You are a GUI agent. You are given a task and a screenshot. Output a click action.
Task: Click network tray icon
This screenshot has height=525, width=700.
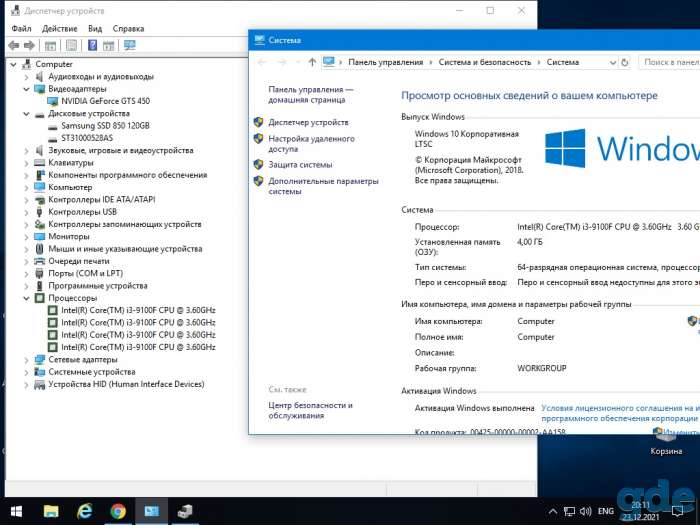569,512
